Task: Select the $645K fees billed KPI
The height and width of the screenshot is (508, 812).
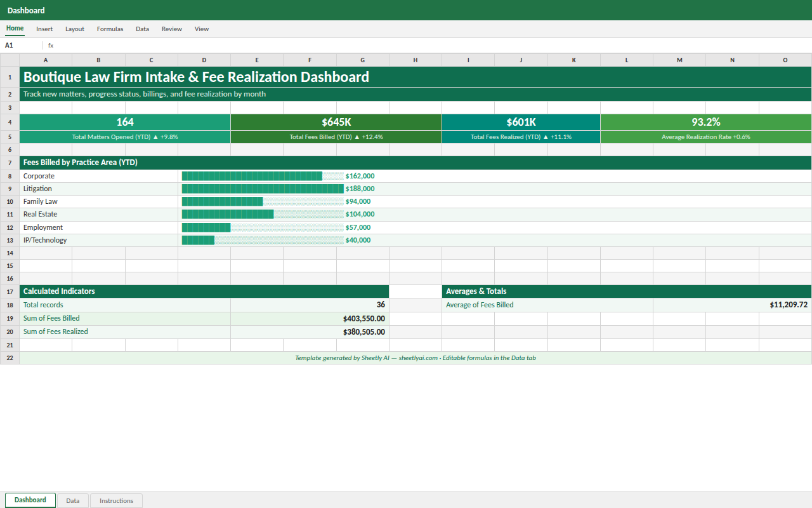Action: [x=336, y=122]
